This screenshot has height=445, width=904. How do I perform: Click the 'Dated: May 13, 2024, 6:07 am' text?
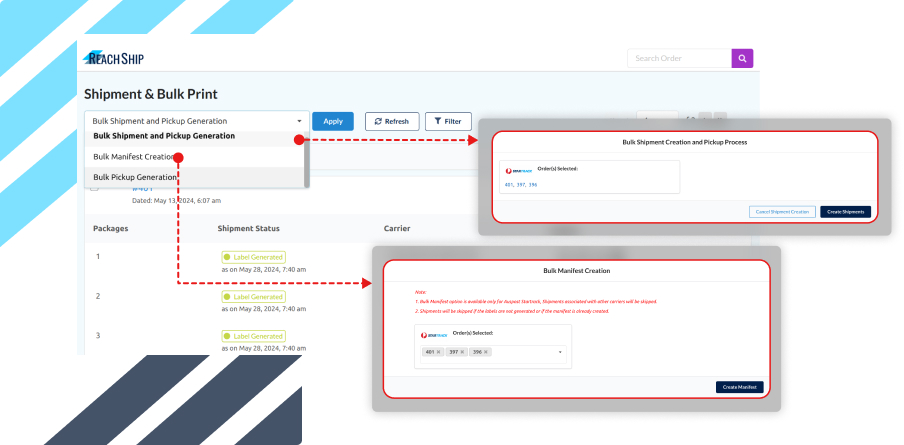click(176, 201)
